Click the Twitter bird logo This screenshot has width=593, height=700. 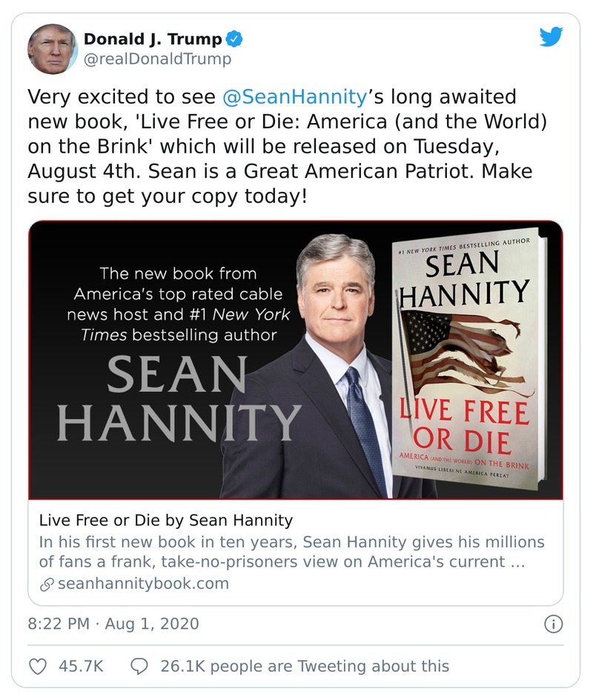pos(551,37)
